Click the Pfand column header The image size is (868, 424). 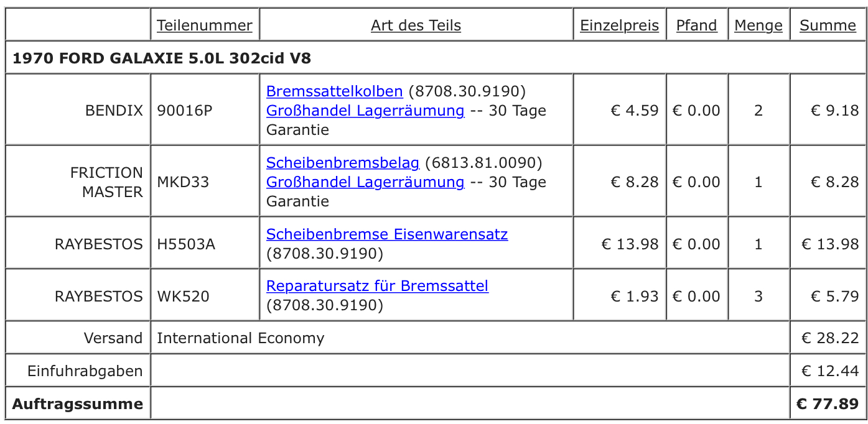click(x=696, y=25)
